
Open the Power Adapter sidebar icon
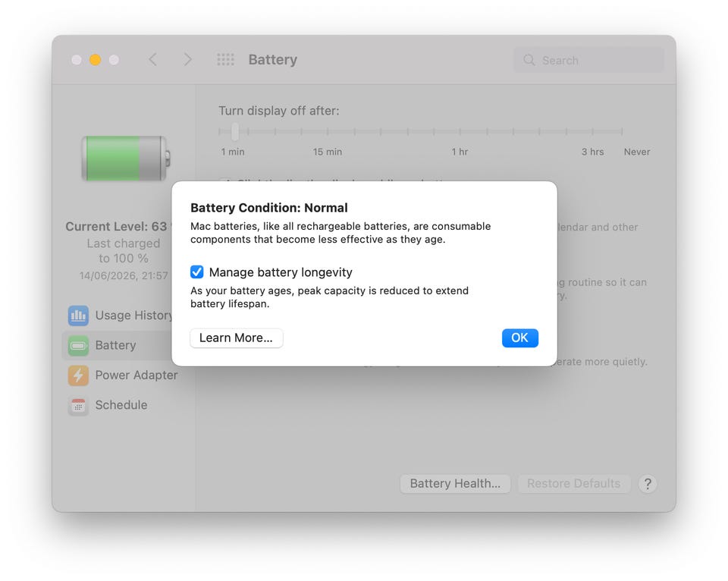point(78,375)
